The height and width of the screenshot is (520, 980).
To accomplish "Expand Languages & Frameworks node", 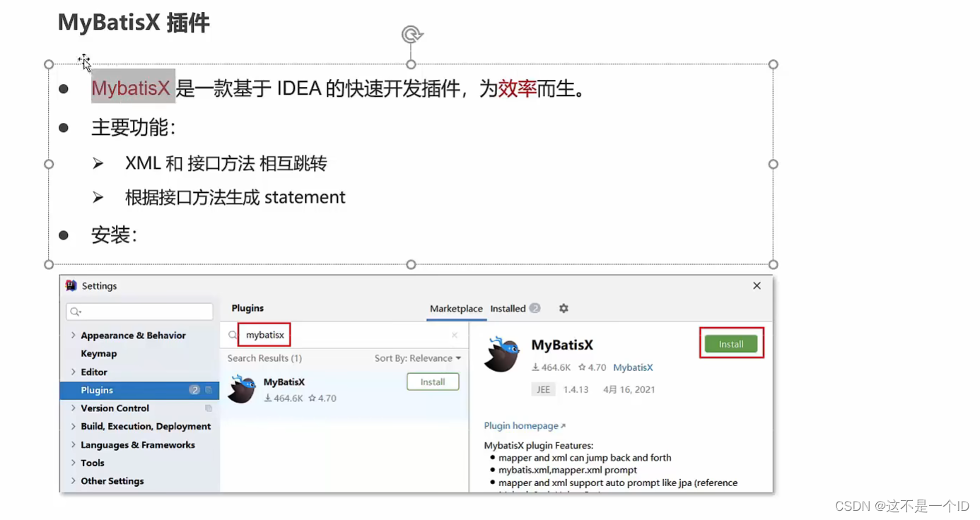I will tap(74, 445).
